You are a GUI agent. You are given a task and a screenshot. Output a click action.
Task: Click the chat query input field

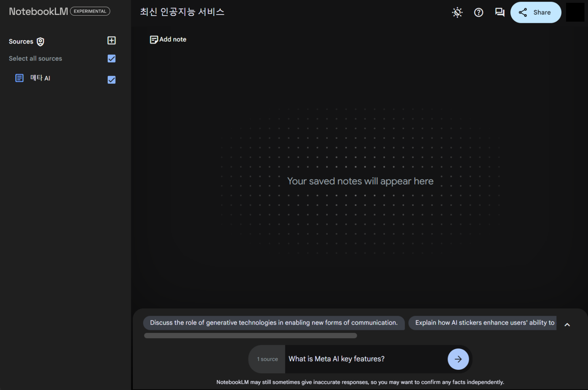366,359
